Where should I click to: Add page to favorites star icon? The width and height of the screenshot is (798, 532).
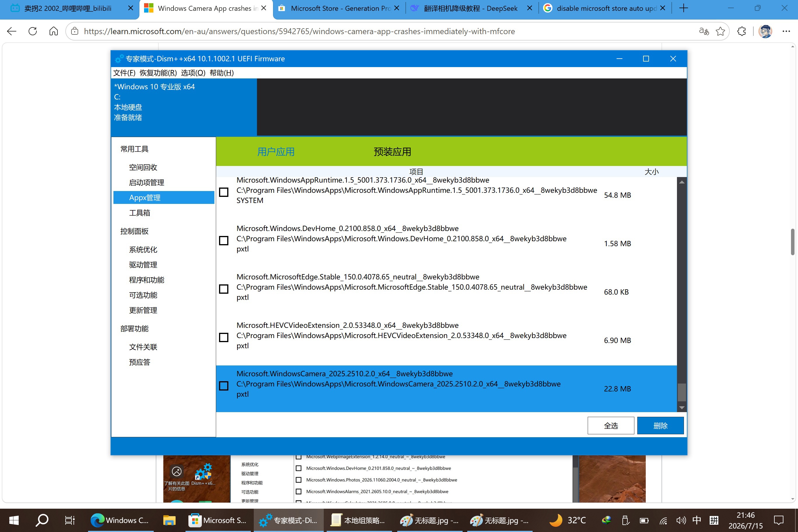(720, 31)
